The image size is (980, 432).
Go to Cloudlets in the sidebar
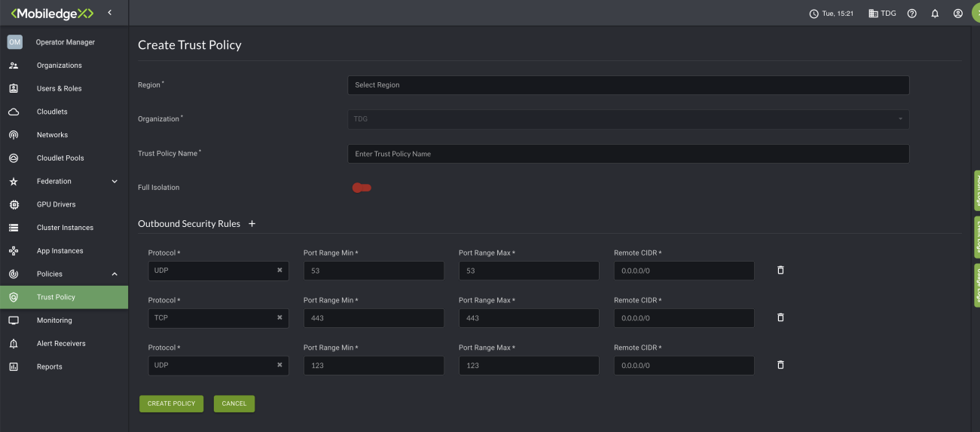(52, 112)
